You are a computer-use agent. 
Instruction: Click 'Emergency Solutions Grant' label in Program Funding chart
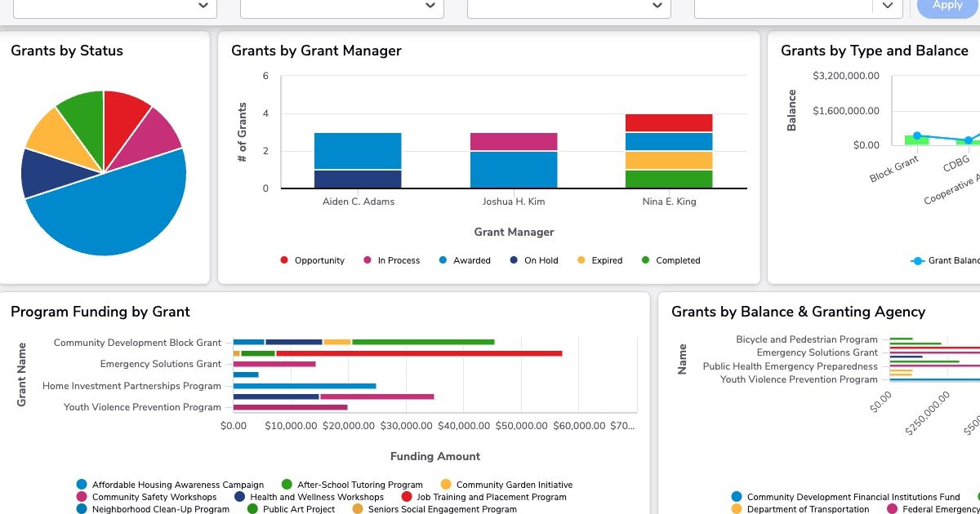point(161,364)
